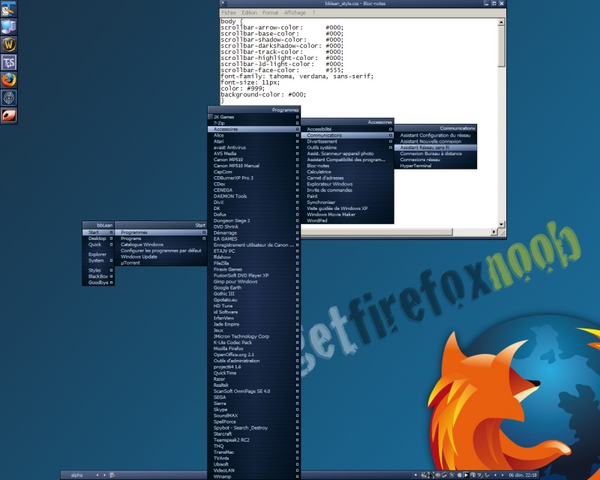Click the small icon right of alpha arrows
The image size is (600, 480).
click(x=112, y=475)
